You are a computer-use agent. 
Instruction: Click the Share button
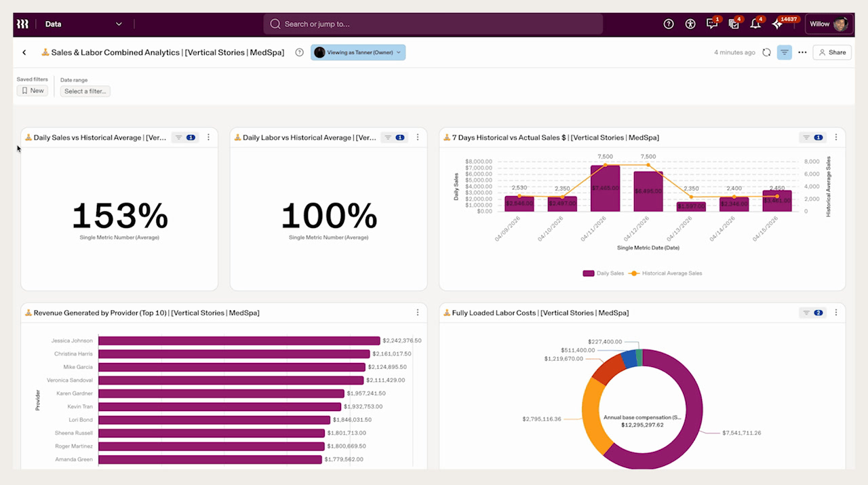coord(832,52)
